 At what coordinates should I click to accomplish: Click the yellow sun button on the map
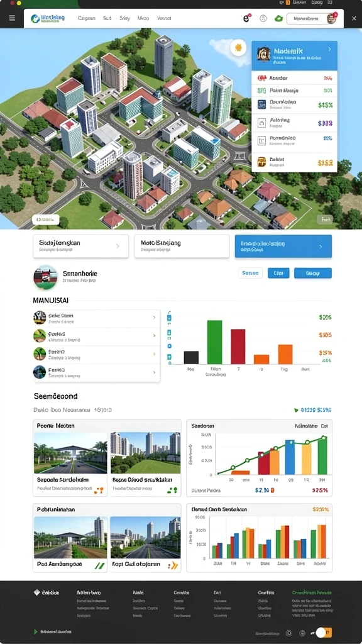[x=238, y=47]
